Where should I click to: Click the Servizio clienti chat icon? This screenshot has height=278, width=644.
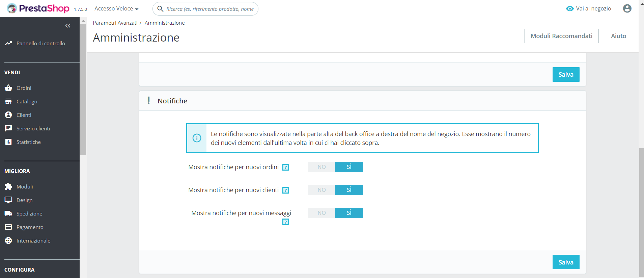point(8,128)
